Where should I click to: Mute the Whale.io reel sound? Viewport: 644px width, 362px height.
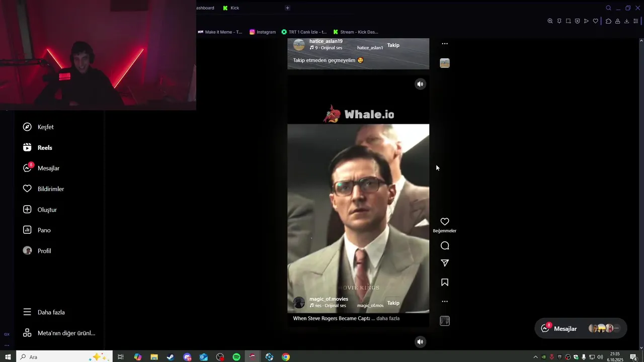420,84
